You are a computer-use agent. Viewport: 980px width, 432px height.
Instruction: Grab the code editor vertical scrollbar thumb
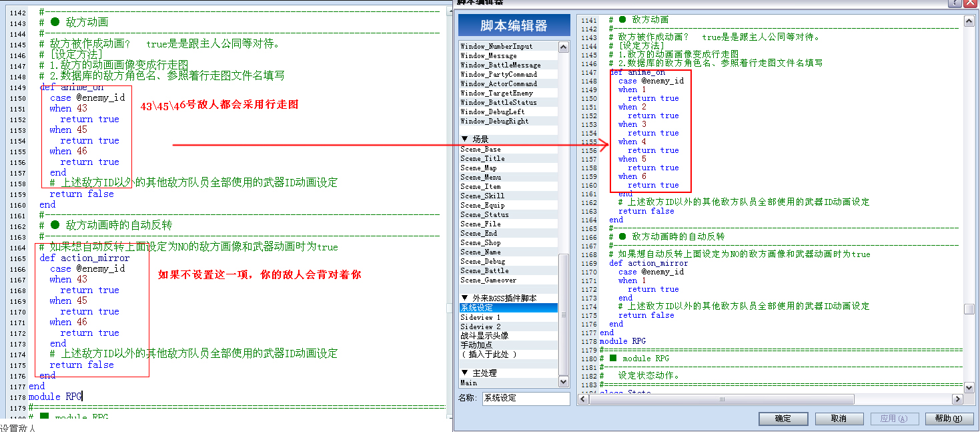(969, 309)
